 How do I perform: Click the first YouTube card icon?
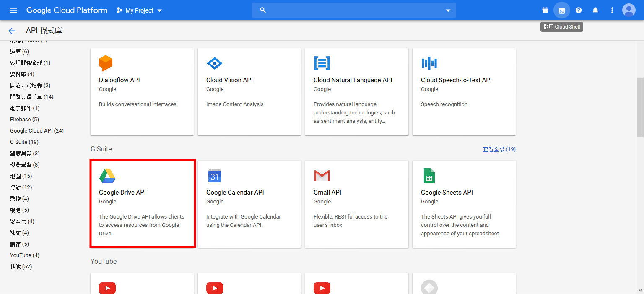tap(107, 288)
